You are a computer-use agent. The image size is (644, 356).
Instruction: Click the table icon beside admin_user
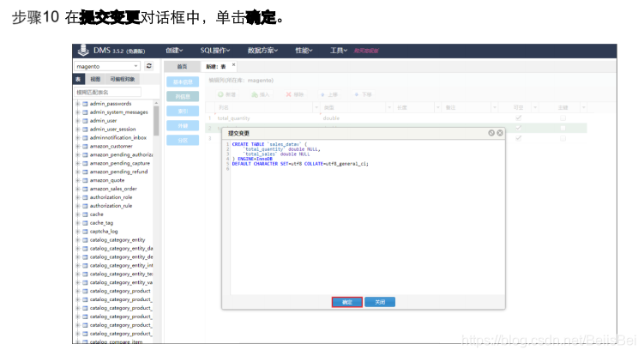click(86, 121)
